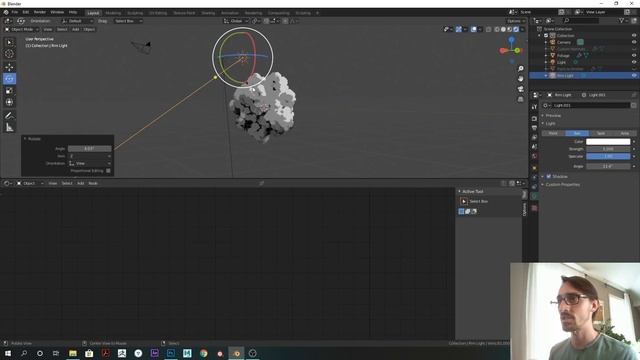
Task: Open the View Layer properties tab icon
Action: tap(534, 137)
